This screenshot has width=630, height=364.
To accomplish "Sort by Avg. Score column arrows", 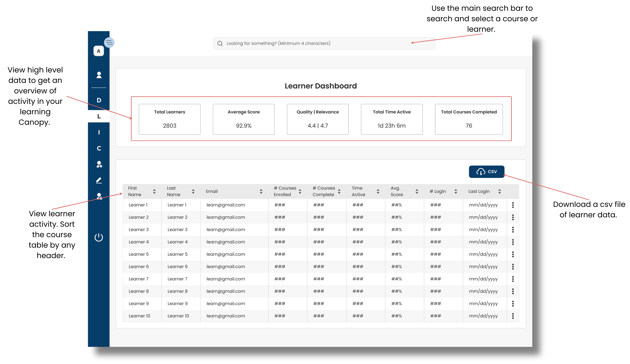I will click(x=417, y=191).
